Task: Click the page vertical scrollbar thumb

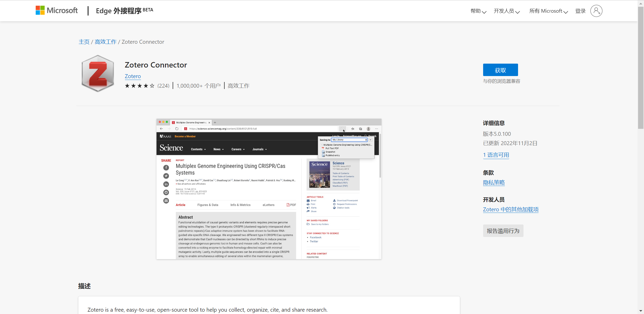Action: coord(640,67)
